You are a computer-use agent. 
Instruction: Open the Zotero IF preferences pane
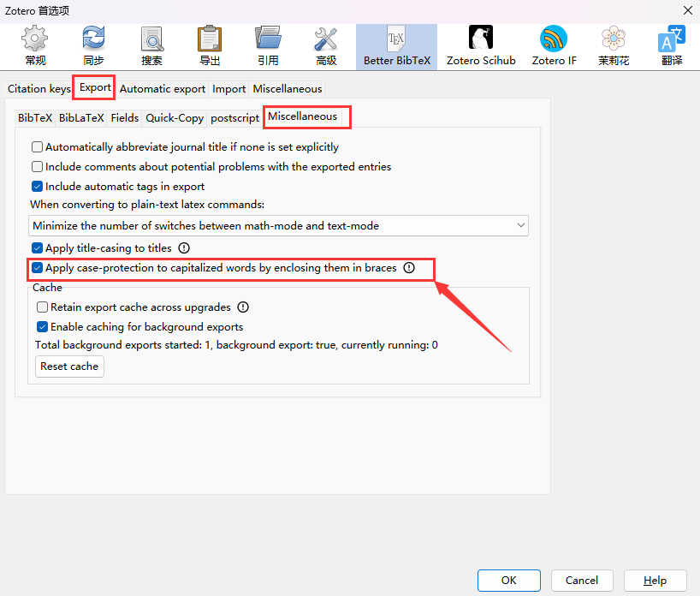tap(554, 46)
